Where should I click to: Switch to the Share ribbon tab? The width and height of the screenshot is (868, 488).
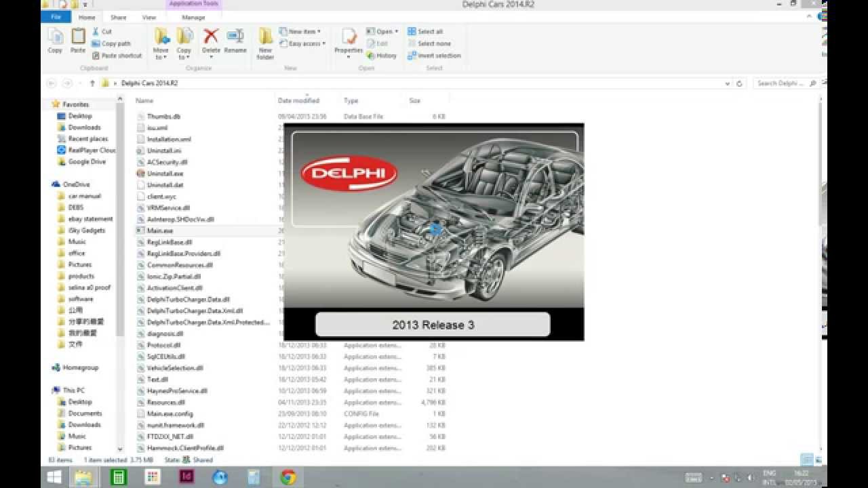119,18
